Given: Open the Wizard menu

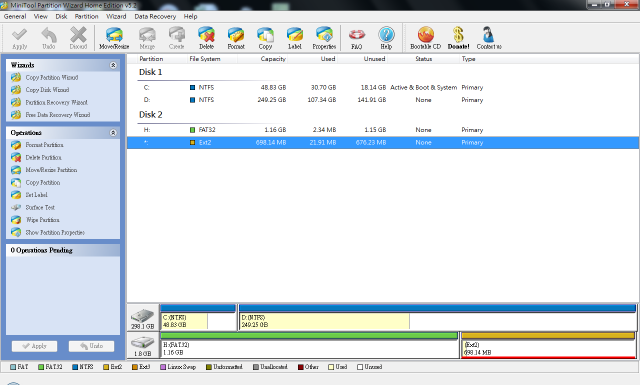Looking at the screenshot, I should [x=116, y=16].
